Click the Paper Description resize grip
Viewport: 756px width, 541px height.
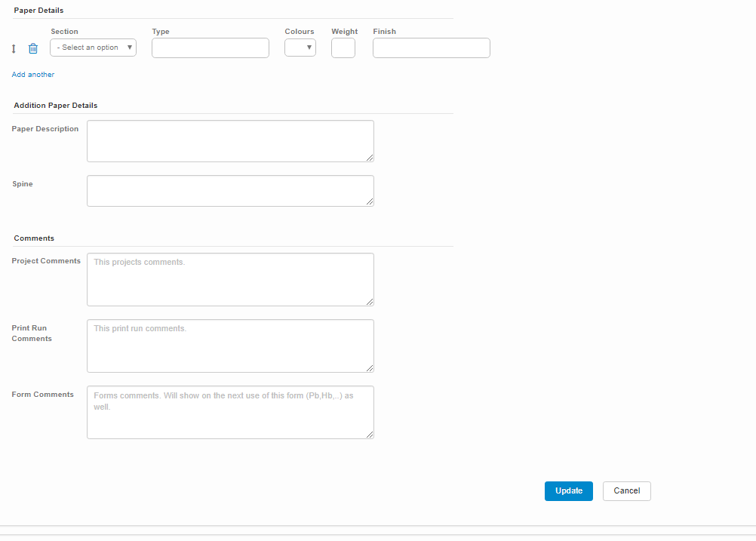point(370,158)
